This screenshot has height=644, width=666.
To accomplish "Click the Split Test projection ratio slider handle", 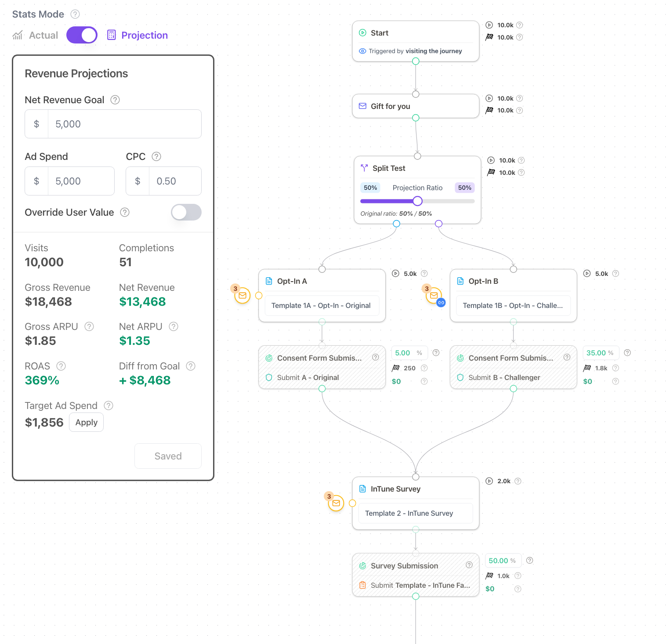I will pyautogui.click(x=417, y=201).
